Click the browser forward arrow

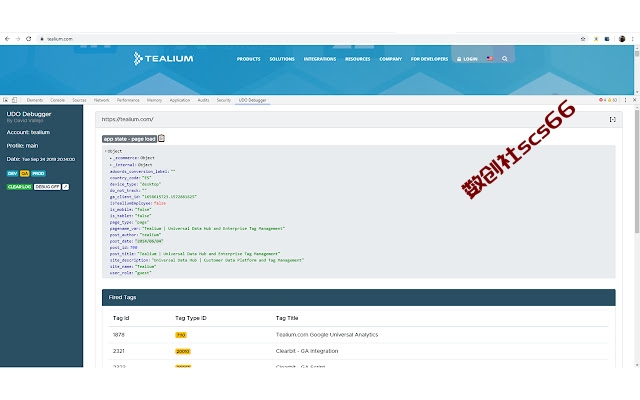click(18, 39)
